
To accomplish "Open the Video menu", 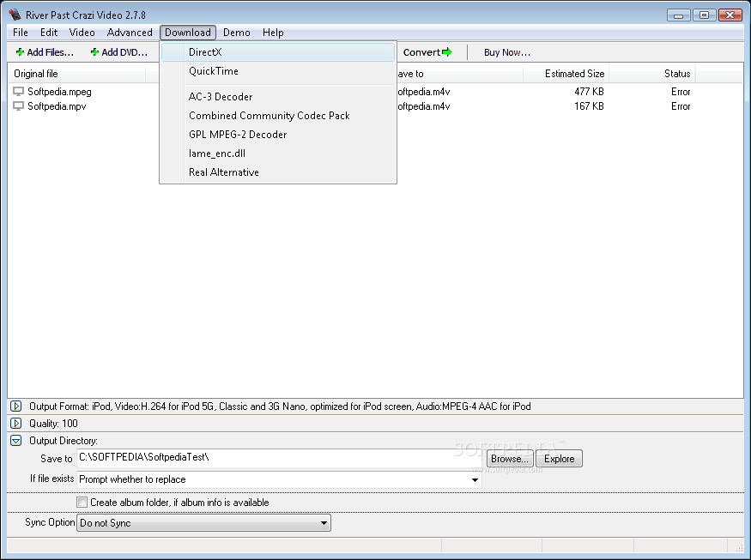I will coord(82,33).
